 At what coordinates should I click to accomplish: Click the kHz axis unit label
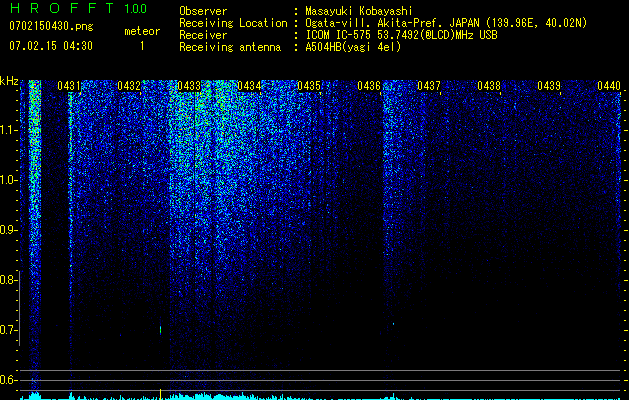9,81
